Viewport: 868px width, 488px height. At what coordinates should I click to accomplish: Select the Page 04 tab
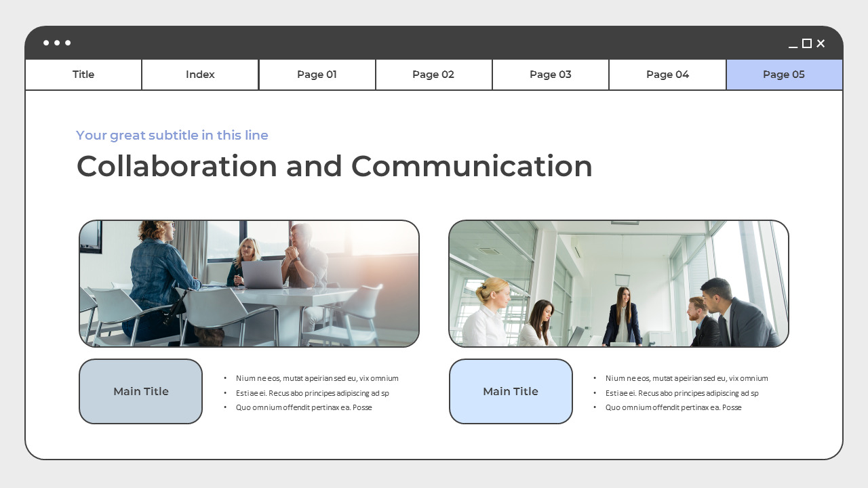coord(667,75)
